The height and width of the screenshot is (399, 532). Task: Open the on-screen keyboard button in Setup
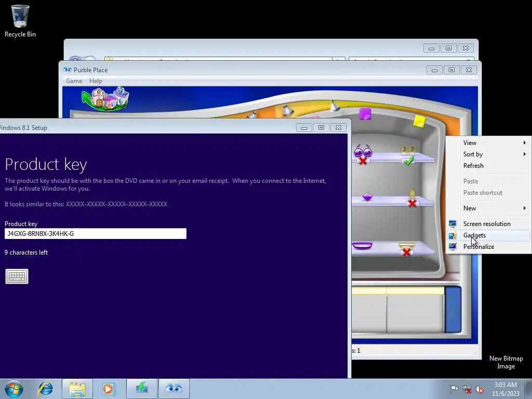17,276
